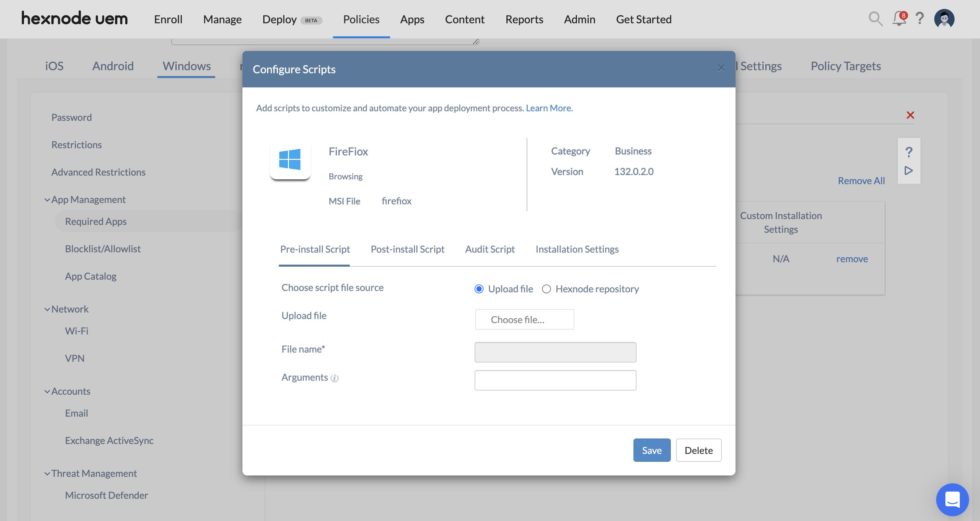Select Microsoft Defender in sidebar
The height and width of the screenshot is (521, 980).
pyautogui.click(x=106, y=495)
